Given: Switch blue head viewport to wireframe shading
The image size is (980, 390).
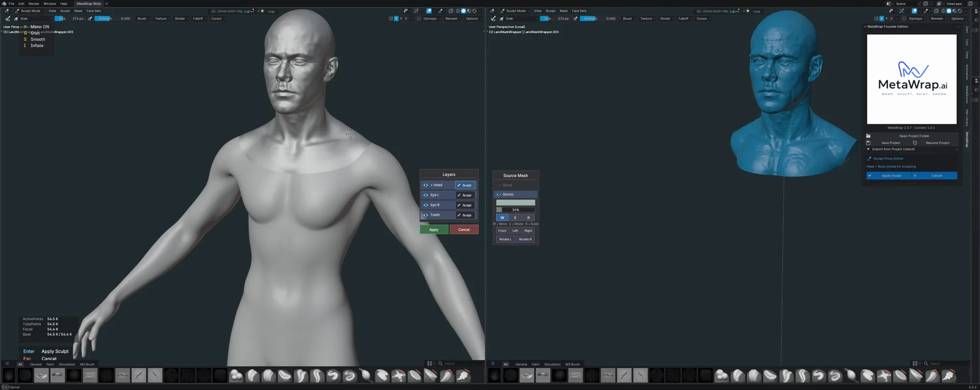Looking at the screenshot, I should (x=943, y=11).
